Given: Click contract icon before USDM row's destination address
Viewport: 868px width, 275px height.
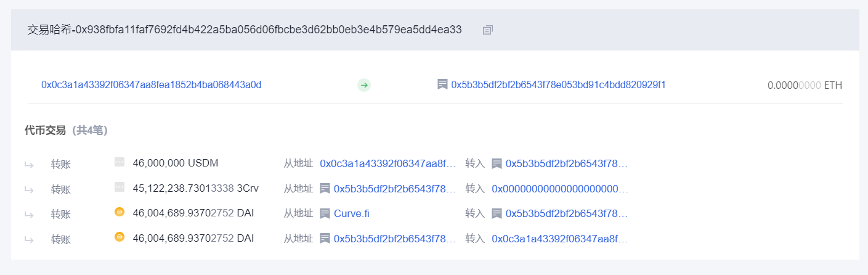Looking at the screenshot, I should click(497, 163).
